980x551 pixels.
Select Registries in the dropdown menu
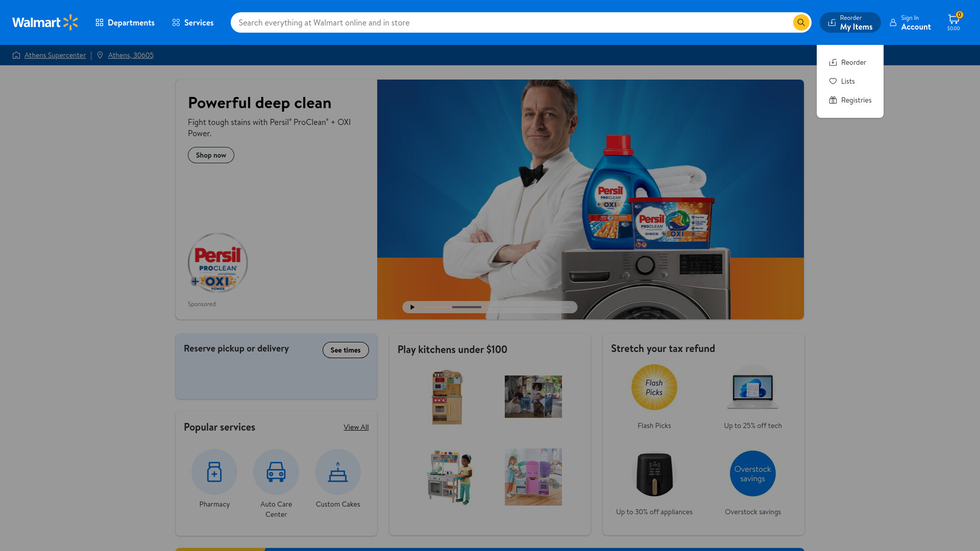pyautogui.click(x=850, y=100)
